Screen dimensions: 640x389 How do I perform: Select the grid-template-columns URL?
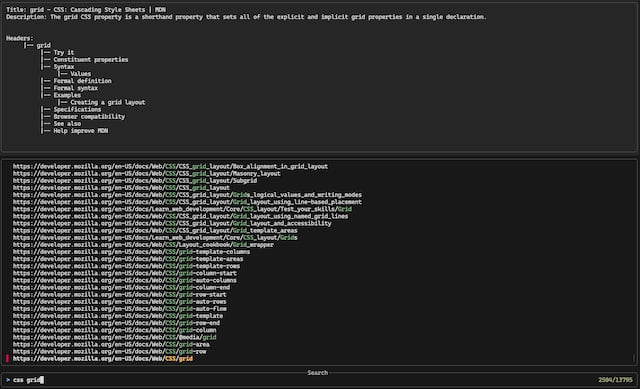point(131,252)
